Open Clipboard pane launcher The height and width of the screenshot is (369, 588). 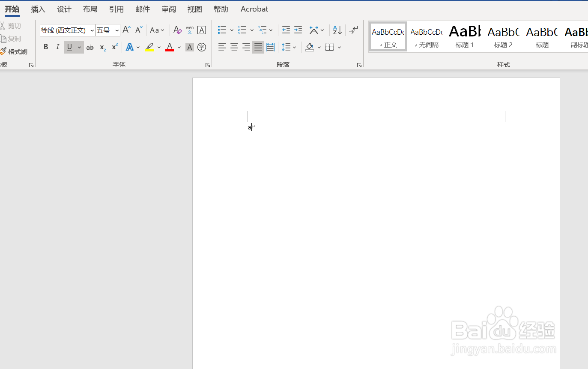tap(31, 65)
